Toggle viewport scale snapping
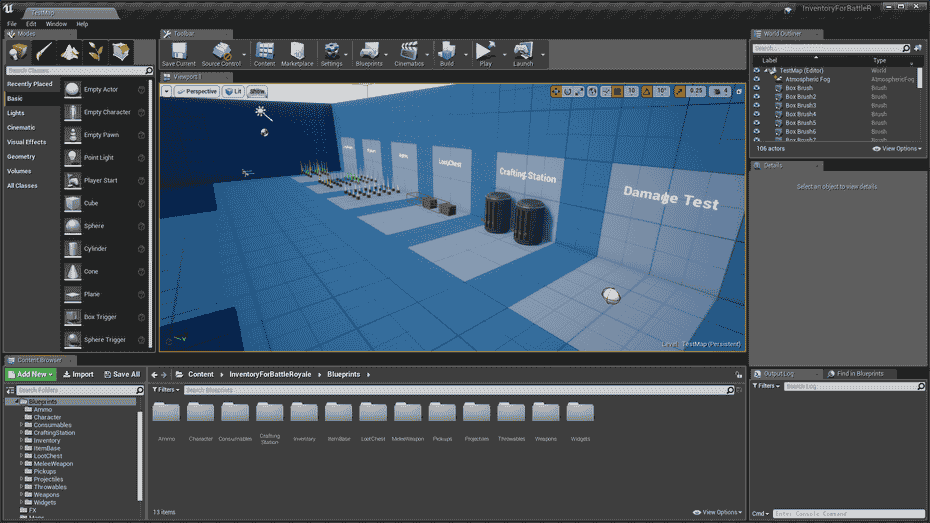 (680, 91)
